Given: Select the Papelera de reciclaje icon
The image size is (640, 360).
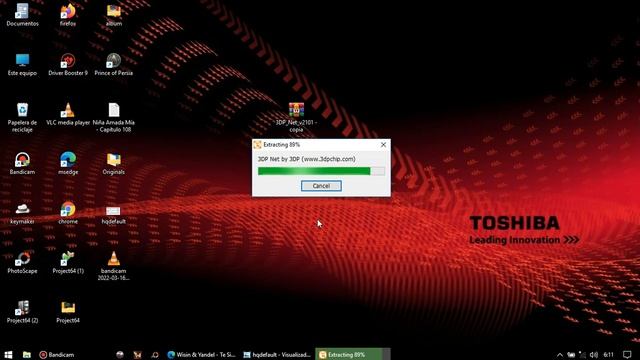Looking at the screenshot, I should tap(22, 118).
